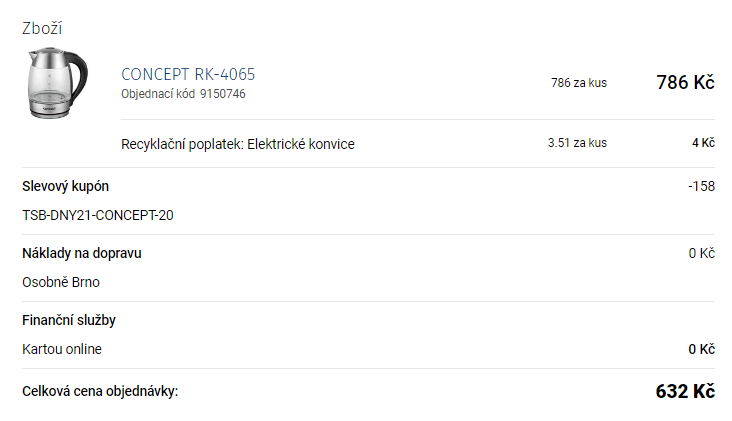
Task: Click the 0 Kč shipping cost value
Action: pyautogui.click(x=702, y=253)
